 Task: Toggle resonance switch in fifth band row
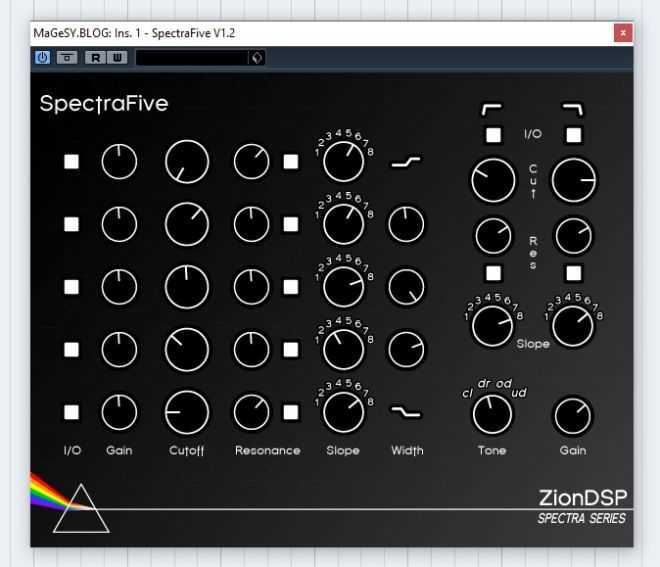click(x=291, y=412)
